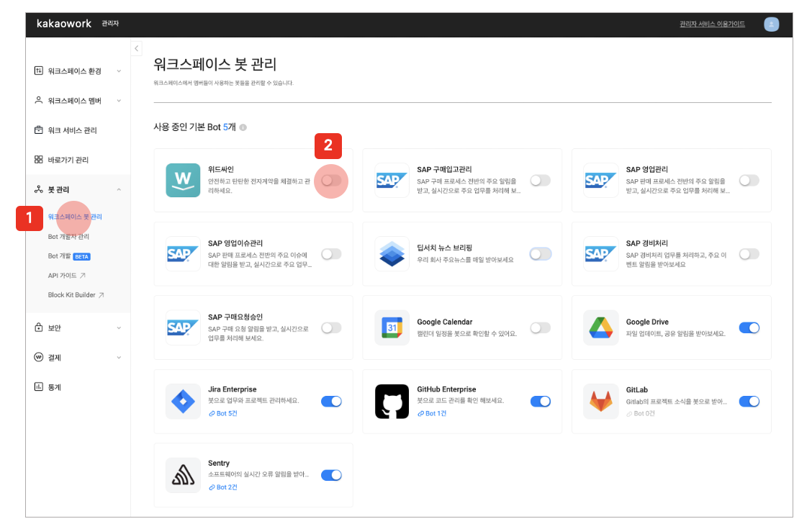The height and width of the screenshot is (524, 812).
Task: Click GitLab's Bot 0건 link
Action: [641, 413]
